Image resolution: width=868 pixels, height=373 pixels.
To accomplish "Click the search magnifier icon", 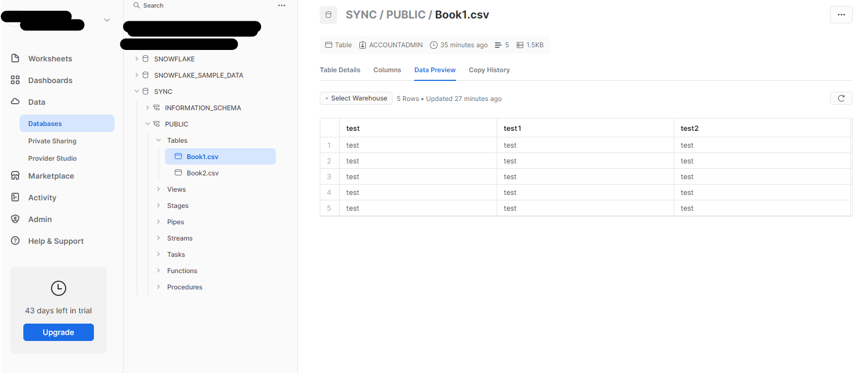I will click(x=137, y=5).
